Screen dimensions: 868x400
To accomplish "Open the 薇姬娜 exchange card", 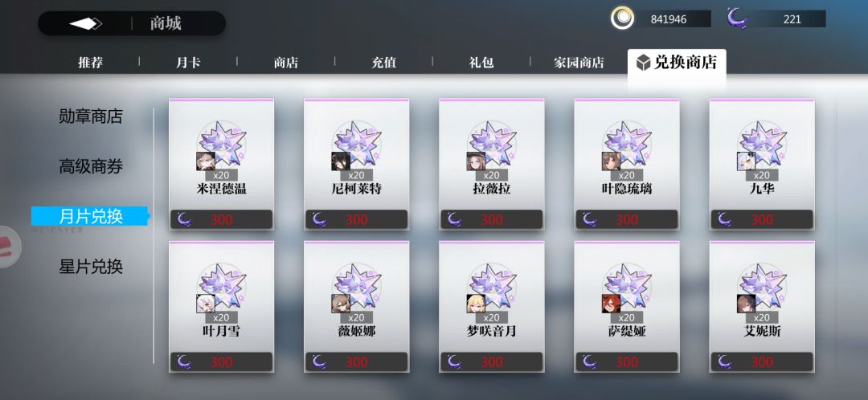I will pos(357,307).
